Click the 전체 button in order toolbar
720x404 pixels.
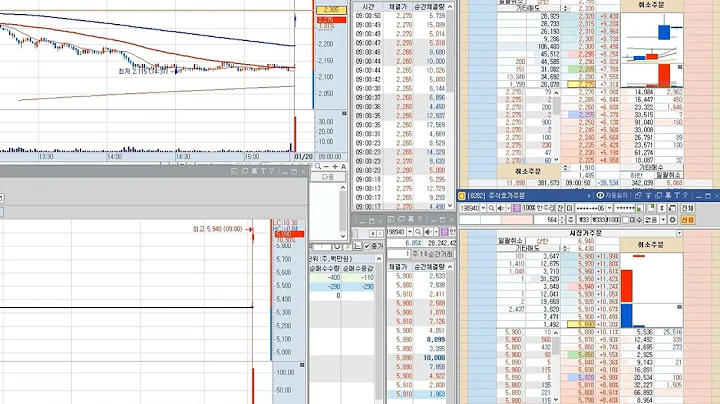coord(687,208)
